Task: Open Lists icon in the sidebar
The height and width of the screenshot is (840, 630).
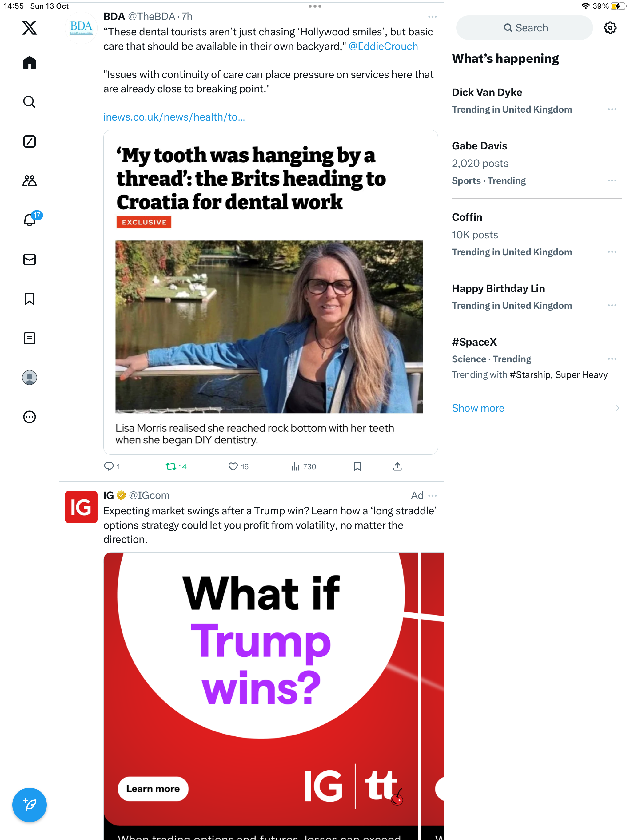Action: point(29,338)
